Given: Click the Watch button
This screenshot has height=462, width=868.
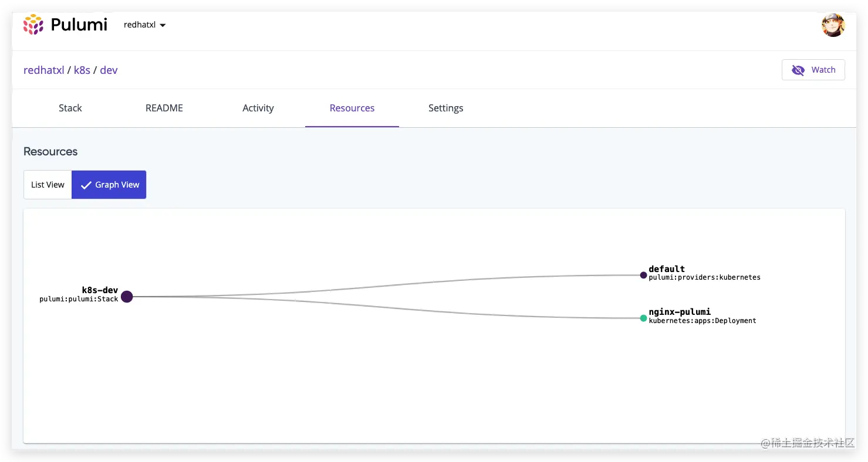Looking at the screenshot, I should click(x=813, y=70).
